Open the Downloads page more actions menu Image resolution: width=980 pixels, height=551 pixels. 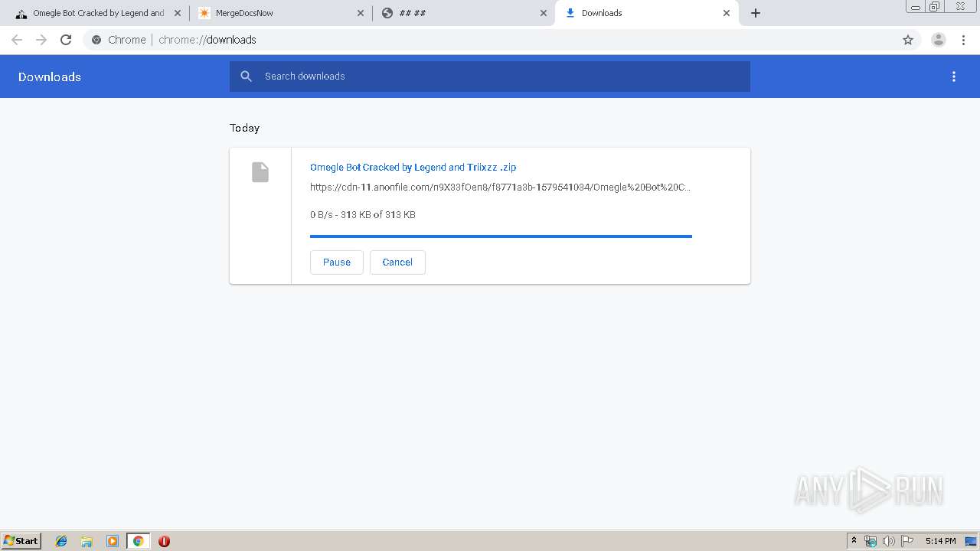[x=954, y=77]
